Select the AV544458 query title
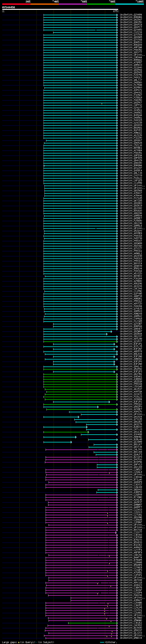The width and height of the screenshot is (146, 644). [8, 8]
